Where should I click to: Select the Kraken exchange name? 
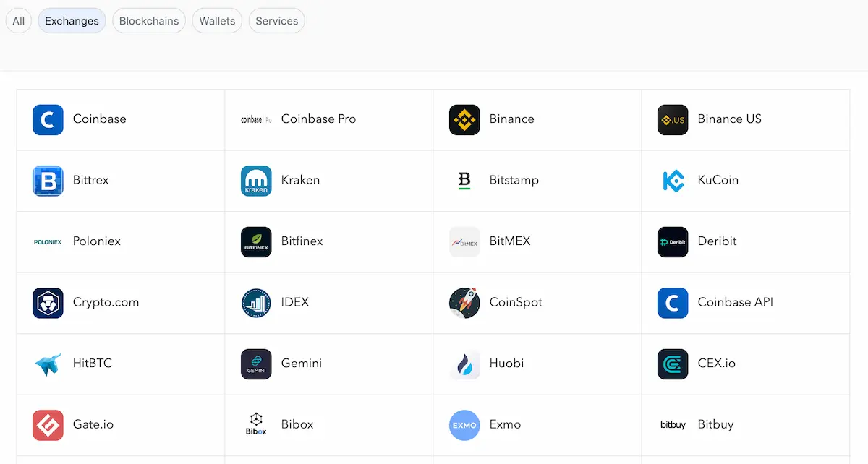pyautogui.click(x=300, y=180)
